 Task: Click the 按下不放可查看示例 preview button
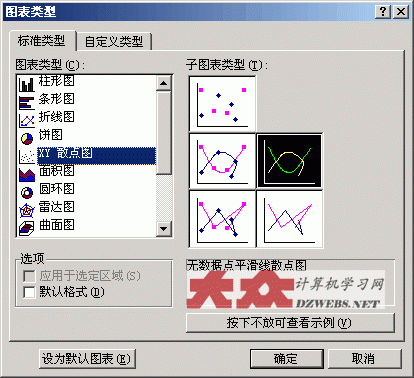coord(290,323)
